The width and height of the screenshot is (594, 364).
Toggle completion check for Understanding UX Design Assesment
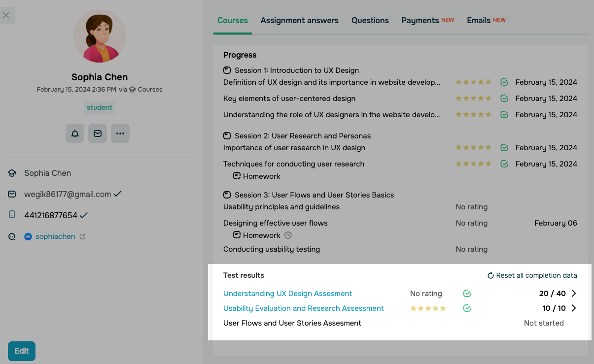point(467,294)
